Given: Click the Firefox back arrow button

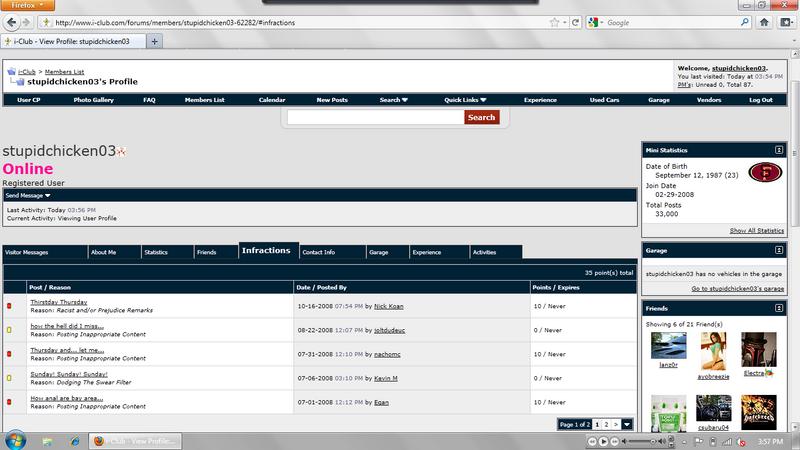Looking at the screenshot, I should tap(13, 22).
